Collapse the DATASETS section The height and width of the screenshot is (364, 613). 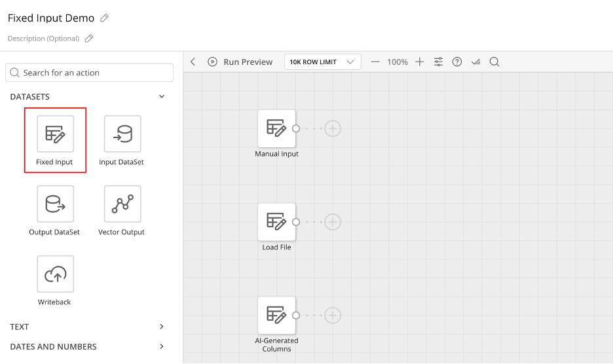[162, 97]
